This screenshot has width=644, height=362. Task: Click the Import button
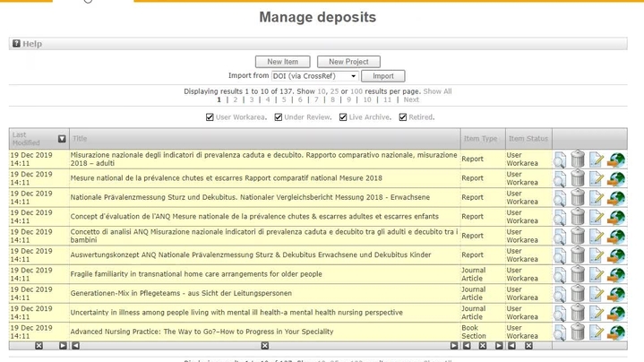[382, 76]
